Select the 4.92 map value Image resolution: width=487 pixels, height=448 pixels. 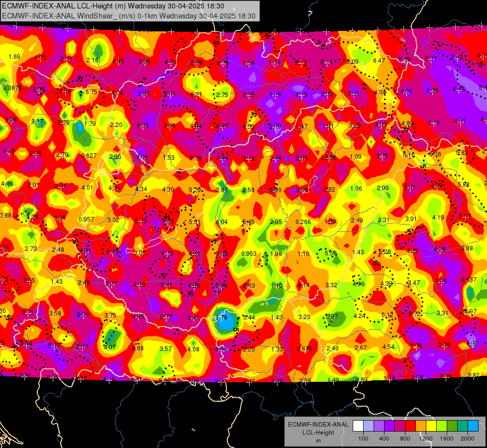coord(472,343)
